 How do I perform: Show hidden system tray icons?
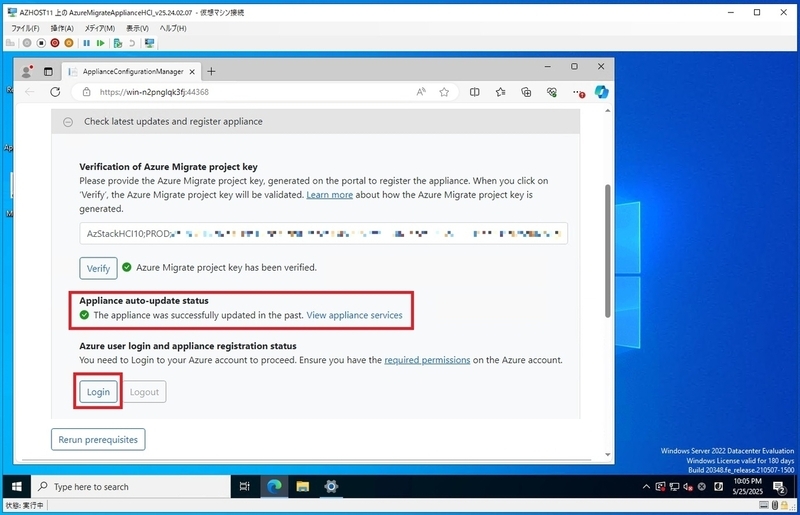pos(646,487)
